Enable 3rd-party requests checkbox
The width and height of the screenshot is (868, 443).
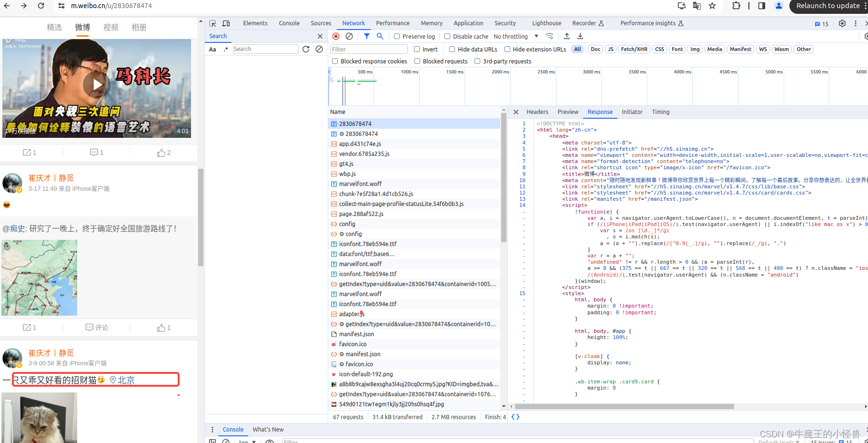click(x=477, y=61)
